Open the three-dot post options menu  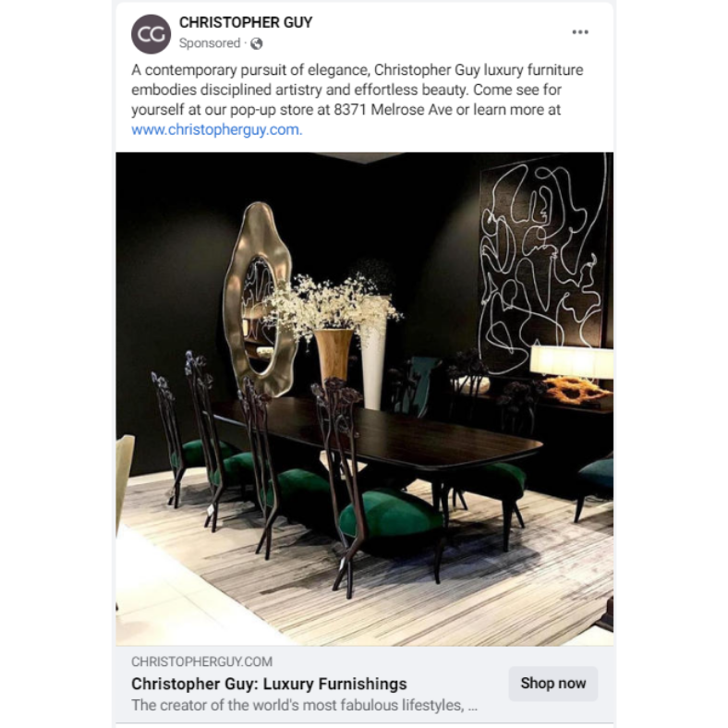tap(580, 32)
